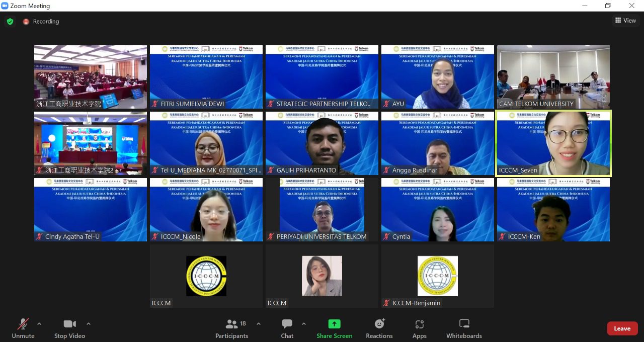Select Cyntia video tile
Viewport: 644px width, 342px height.
(438, 210)
